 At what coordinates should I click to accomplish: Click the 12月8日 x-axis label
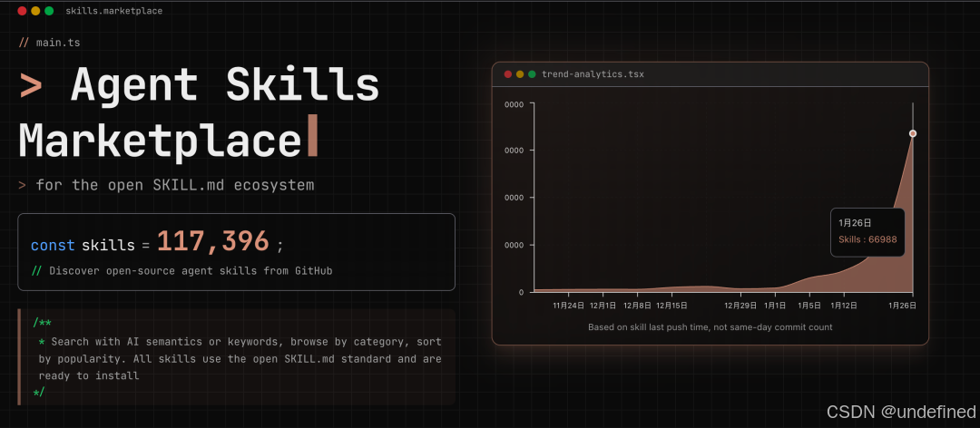(x=638, y=306)
